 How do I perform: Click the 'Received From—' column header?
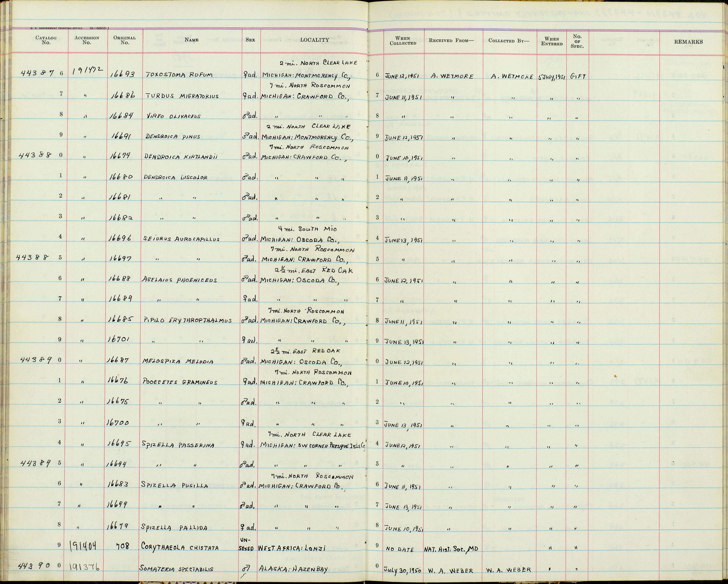click(451, 41)
